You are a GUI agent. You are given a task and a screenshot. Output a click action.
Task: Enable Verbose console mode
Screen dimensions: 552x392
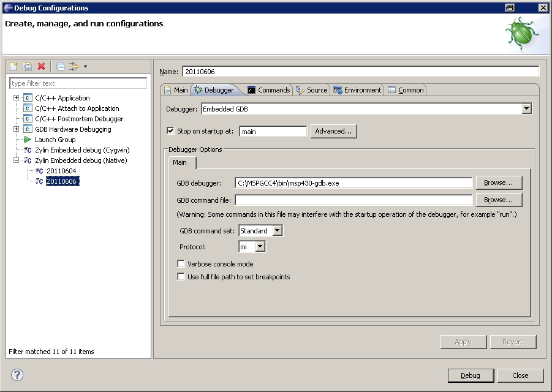(x=181, y=264)
